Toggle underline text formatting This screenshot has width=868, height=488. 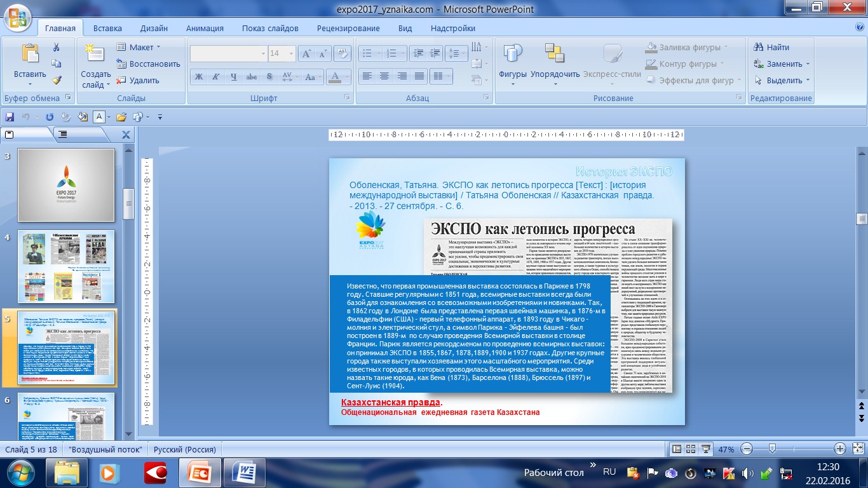tap(234, 77)
